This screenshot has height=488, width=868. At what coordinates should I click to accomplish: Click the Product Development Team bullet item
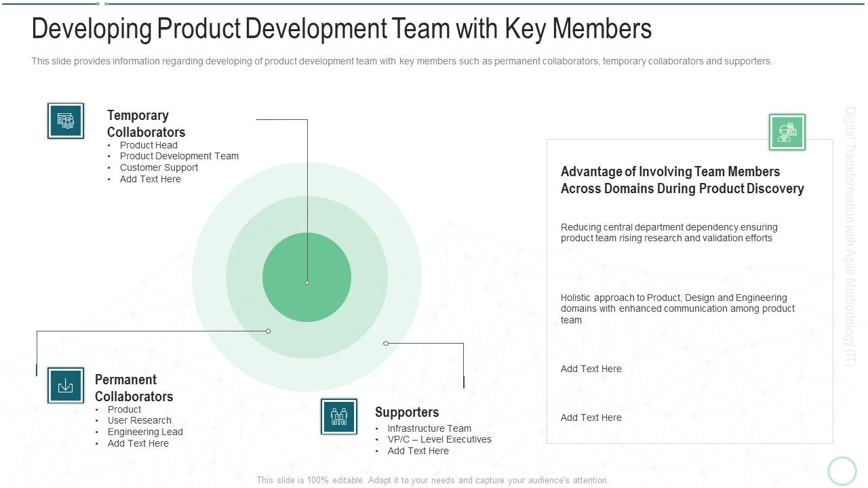coord(179,156)
